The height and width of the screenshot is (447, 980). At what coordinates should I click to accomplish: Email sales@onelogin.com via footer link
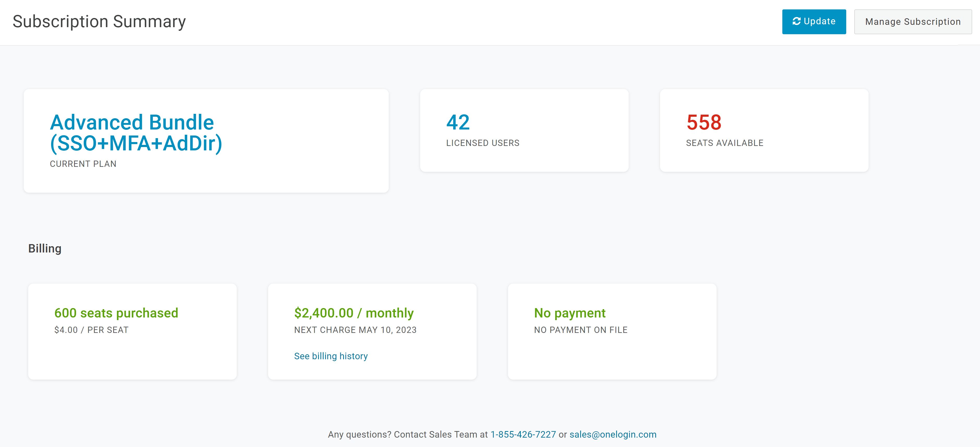(x=613, y=434)
